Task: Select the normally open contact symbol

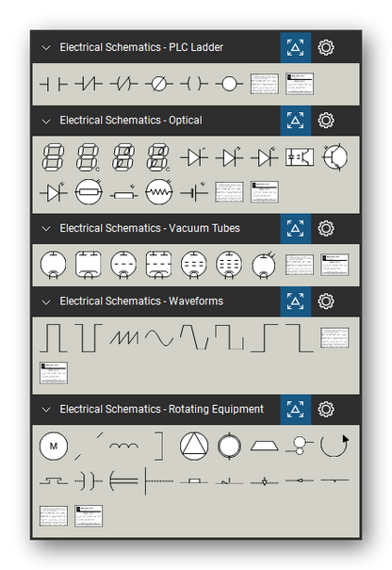Action: (54, 85)
